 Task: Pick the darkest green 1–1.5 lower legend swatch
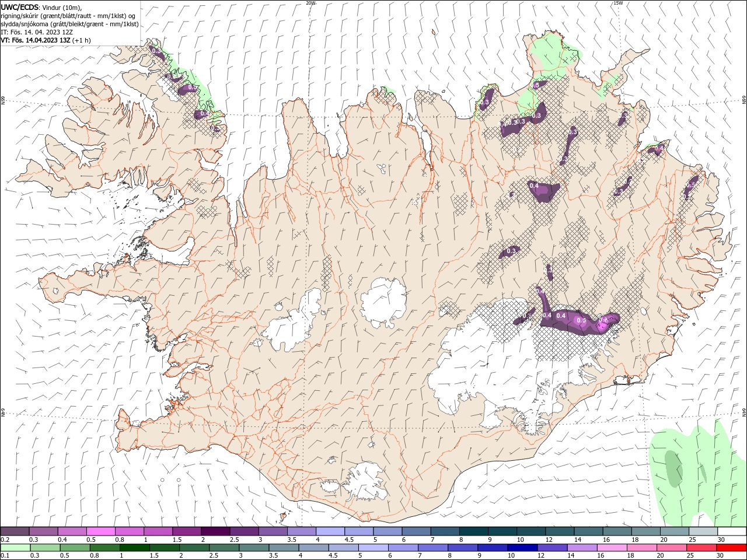[x=134, y=548]
